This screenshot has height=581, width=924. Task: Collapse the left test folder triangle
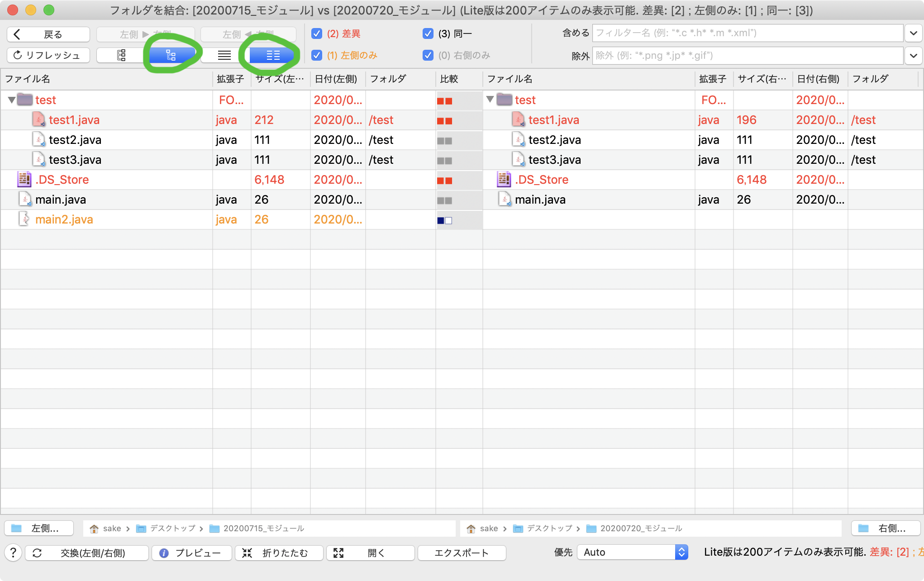pos(12,100)
